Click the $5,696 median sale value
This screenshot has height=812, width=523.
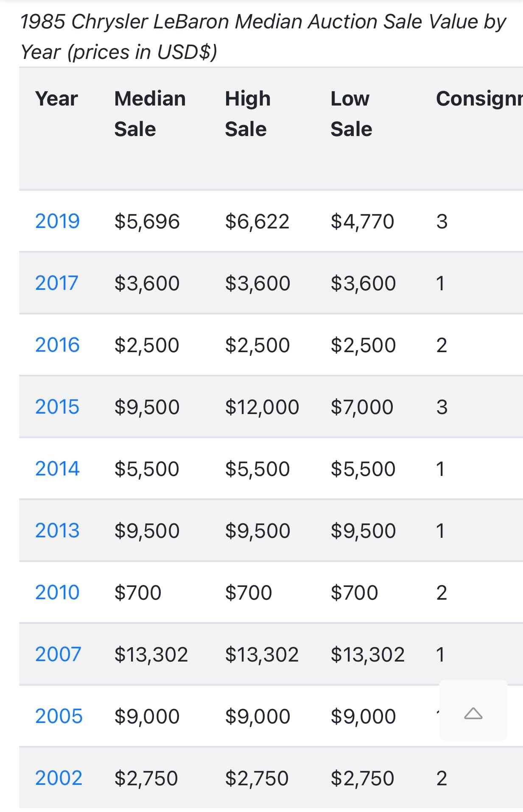(147, 221)
